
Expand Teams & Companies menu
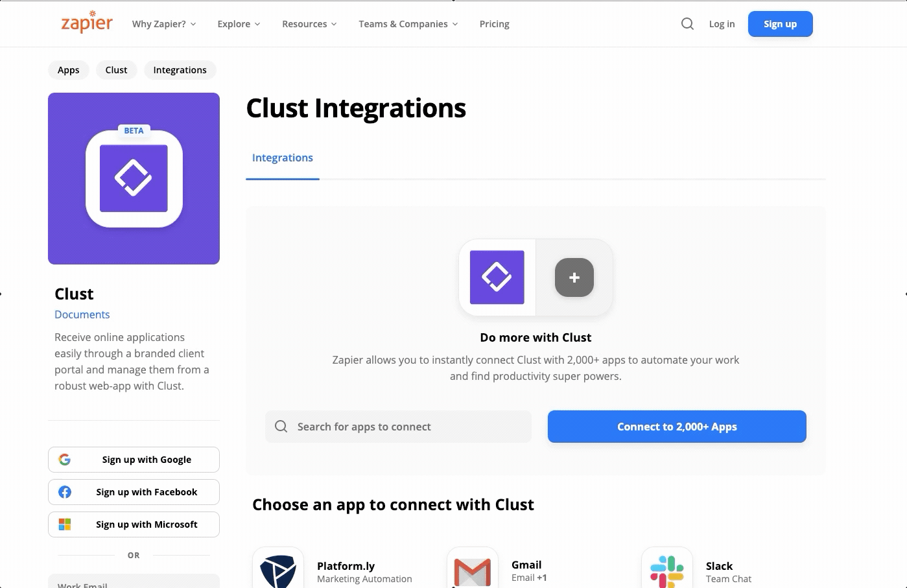click(408, 24)
